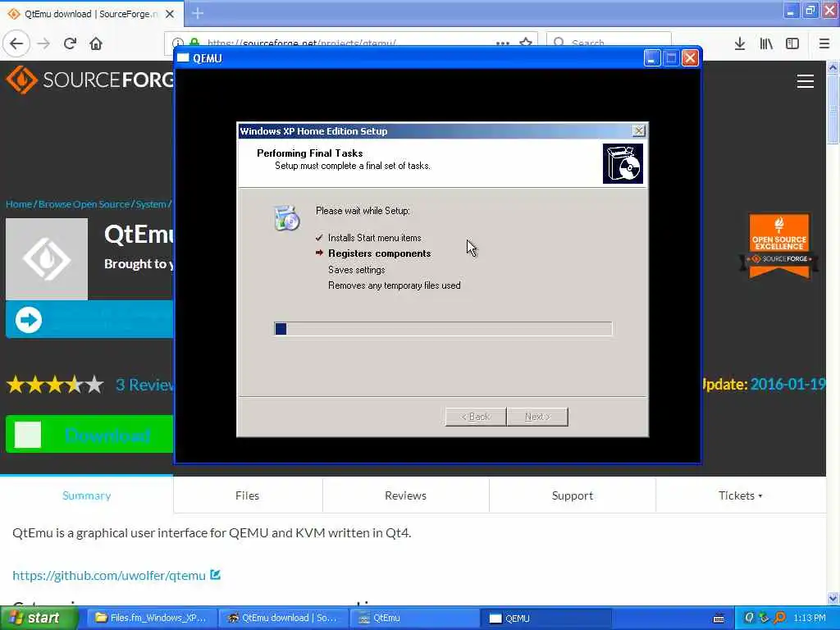The image size is (840, 630).
Task: Open a new Firefox tab with plus
Action: click(x=198, y=13)
